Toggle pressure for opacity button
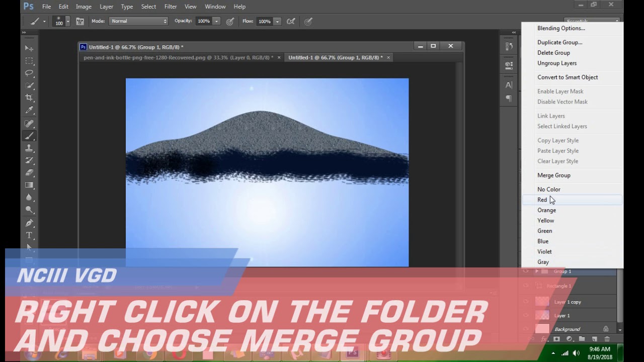644x362 pixels. click(x=230, y=21)
